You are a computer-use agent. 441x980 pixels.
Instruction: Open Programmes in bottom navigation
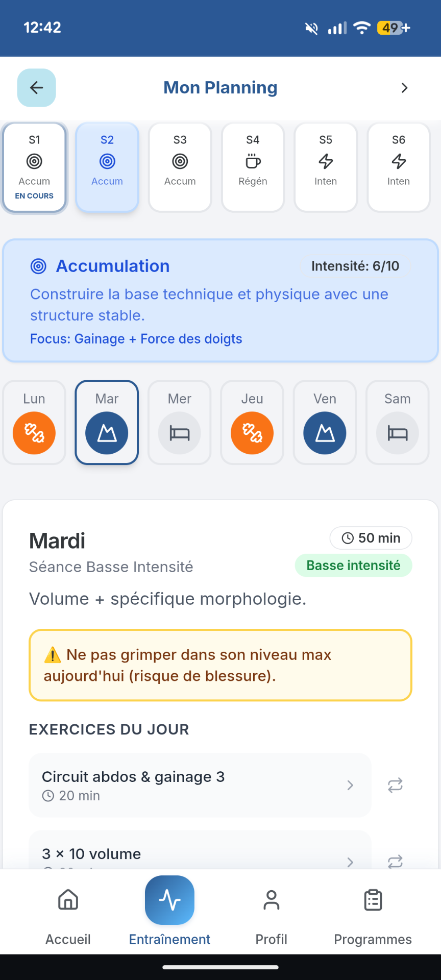pos(373,914)
